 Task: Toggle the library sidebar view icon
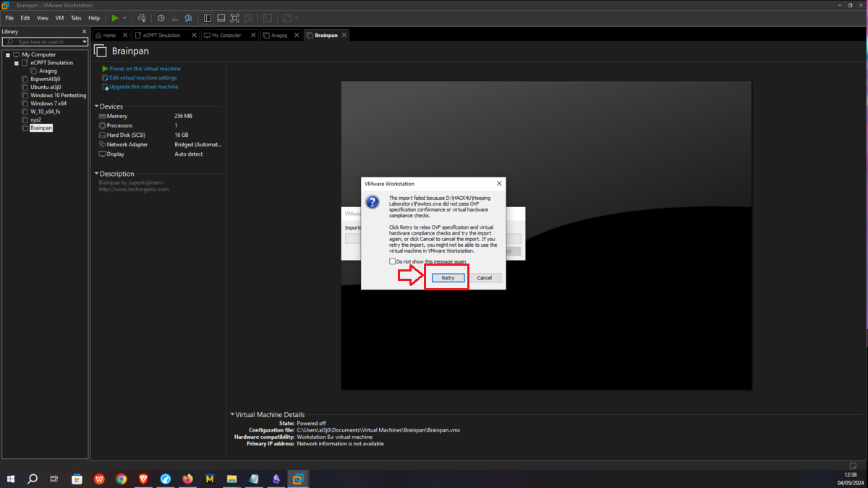point(208,17)
